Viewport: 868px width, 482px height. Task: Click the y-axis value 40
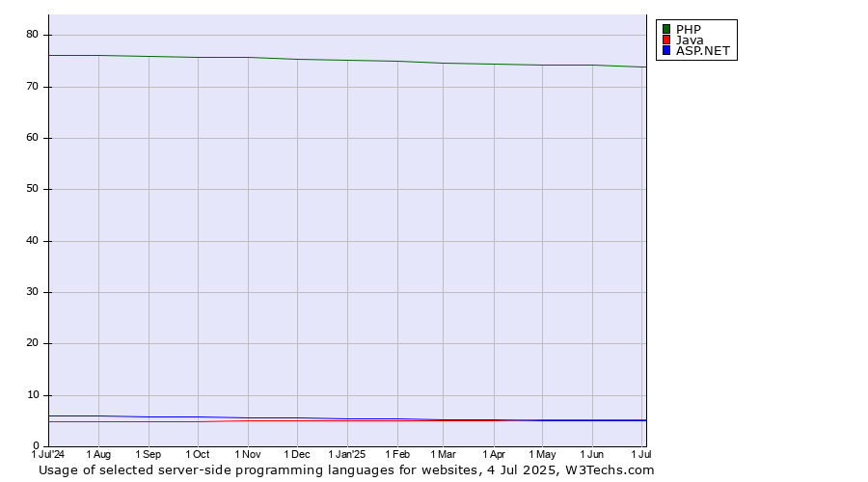point(32,241)
